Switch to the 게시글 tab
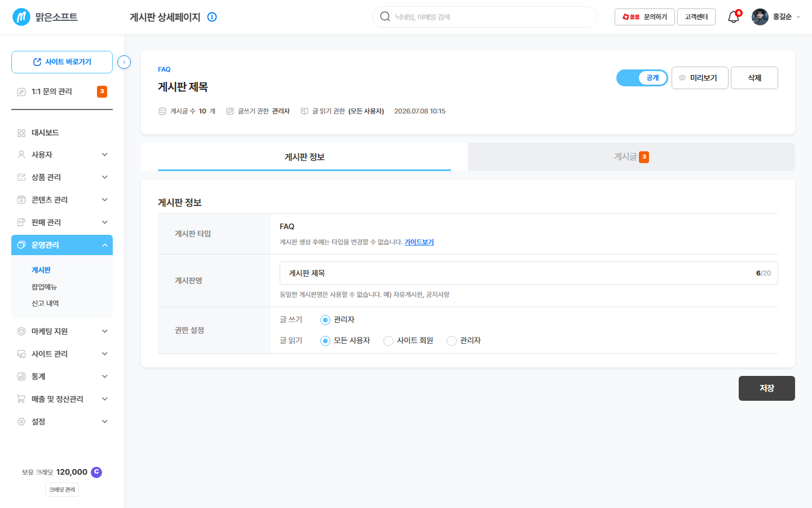 click(x=632, y=157)
